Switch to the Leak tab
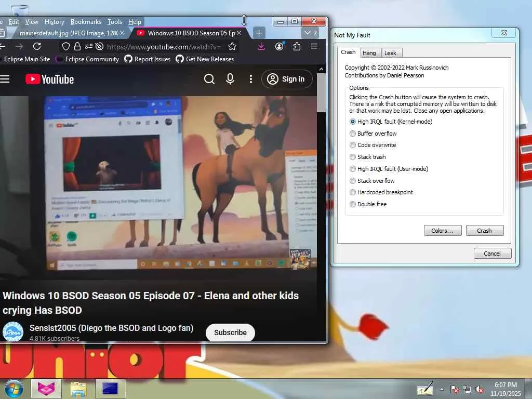Screen dimensions: 532x399 click(x=391, y=53)
